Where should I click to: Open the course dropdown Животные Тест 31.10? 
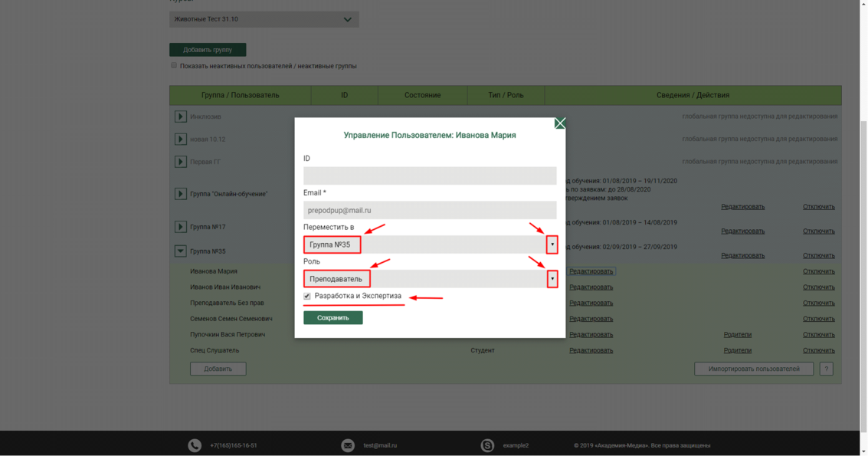264,19
